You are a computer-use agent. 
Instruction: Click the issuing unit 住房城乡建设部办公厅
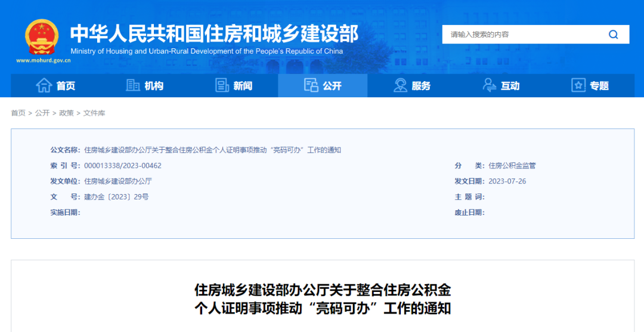[x=118, y=182]
